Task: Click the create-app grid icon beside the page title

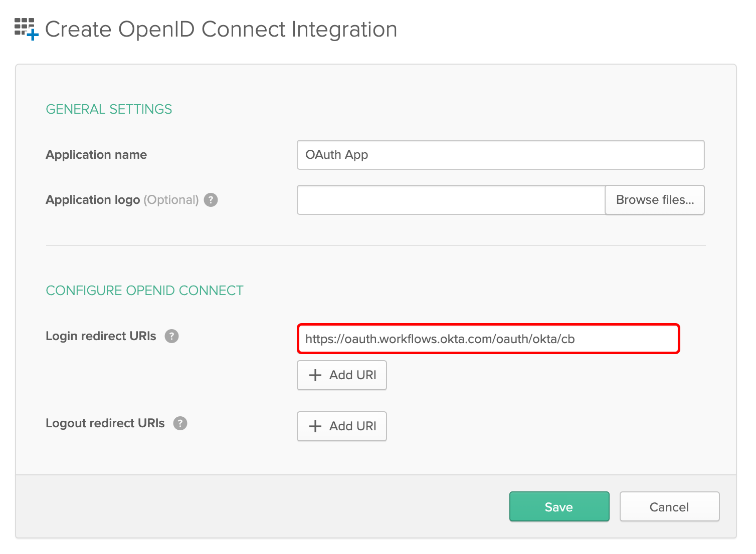Action: 27,29
